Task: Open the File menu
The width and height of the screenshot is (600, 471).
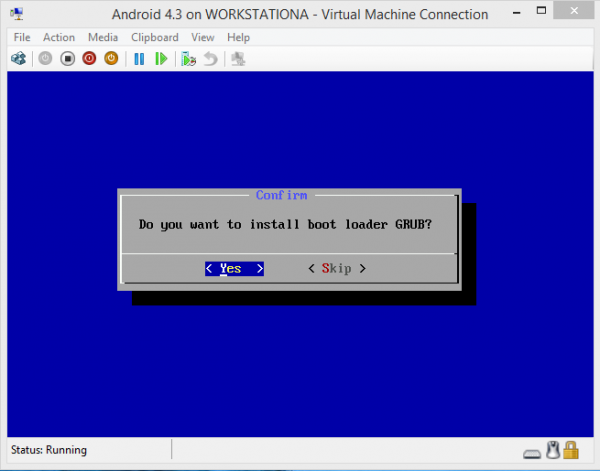Action: click(22, 37)
